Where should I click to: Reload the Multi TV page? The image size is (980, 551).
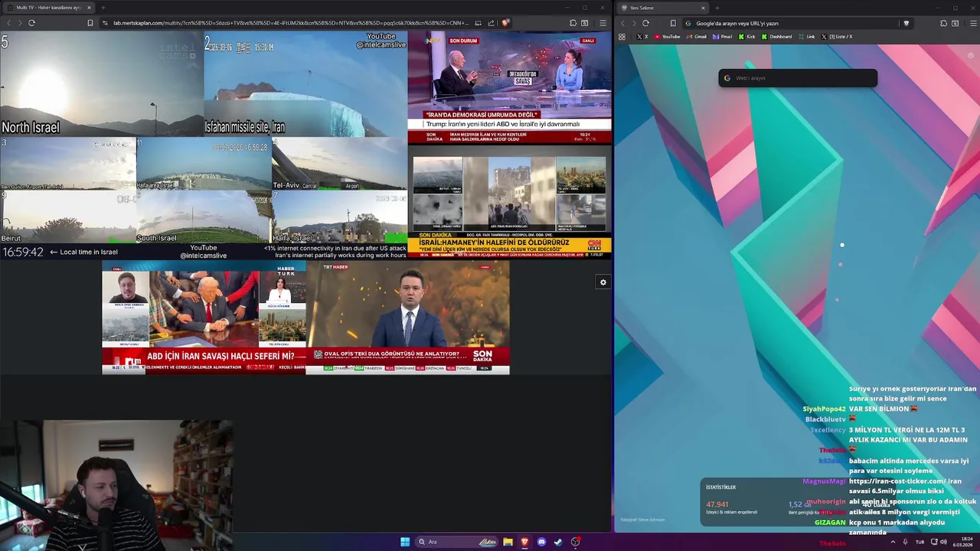tap(31, 23)
